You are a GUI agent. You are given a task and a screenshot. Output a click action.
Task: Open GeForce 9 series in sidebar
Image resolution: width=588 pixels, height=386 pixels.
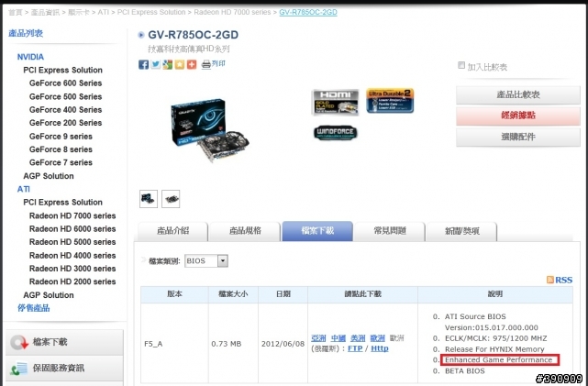pyautogui.click(x=61, y=137)
